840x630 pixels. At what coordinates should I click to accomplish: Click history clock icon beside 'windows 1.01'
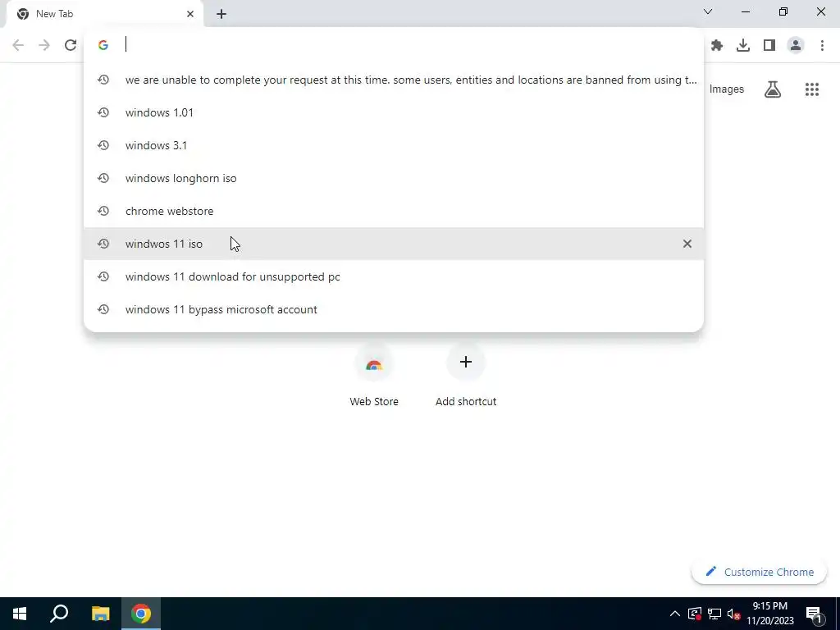tap(103, 112)
